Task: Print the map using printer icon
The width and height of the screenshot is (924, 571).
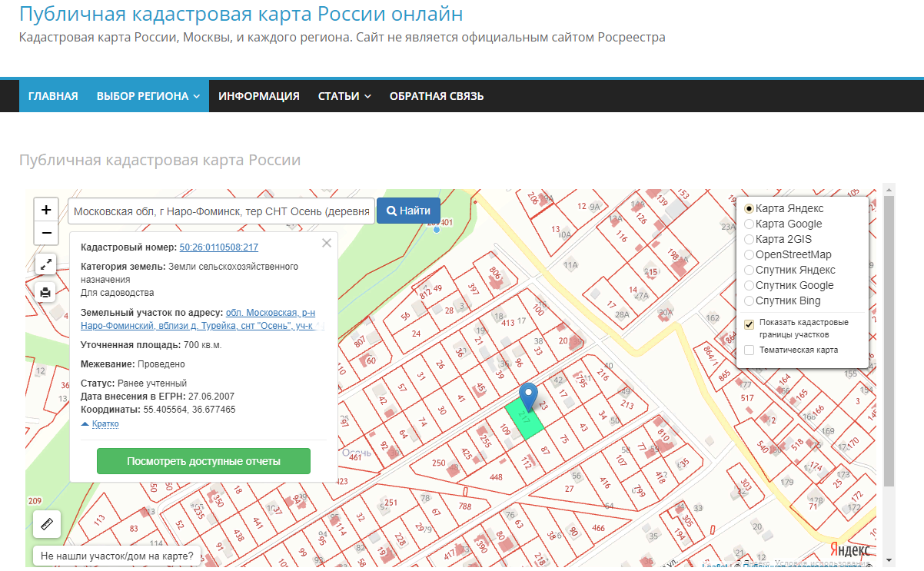Action: click(x=46, y=292)
